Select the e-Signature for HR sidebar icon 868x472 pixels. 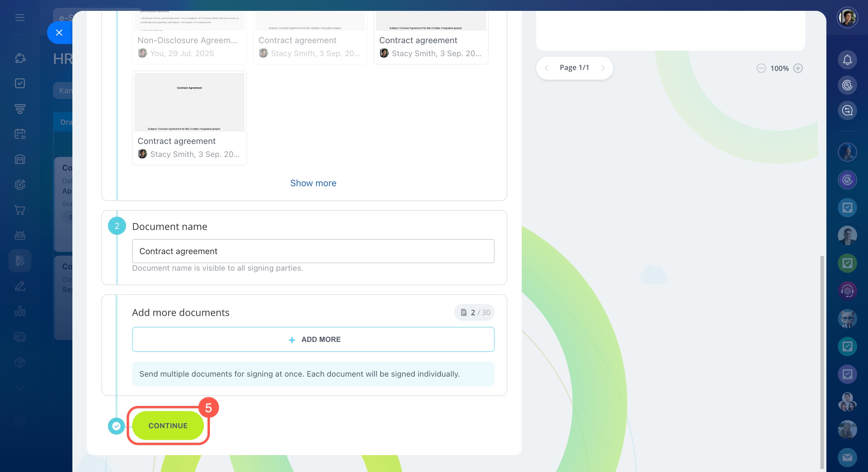(20, 261)
